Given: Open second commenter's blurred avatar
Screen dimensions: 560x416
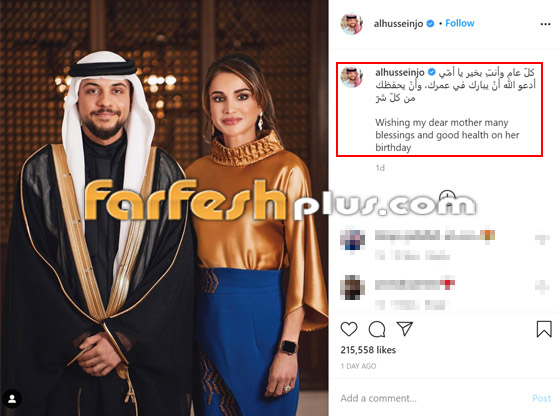Looking at the screenshot, I should 352,287.
